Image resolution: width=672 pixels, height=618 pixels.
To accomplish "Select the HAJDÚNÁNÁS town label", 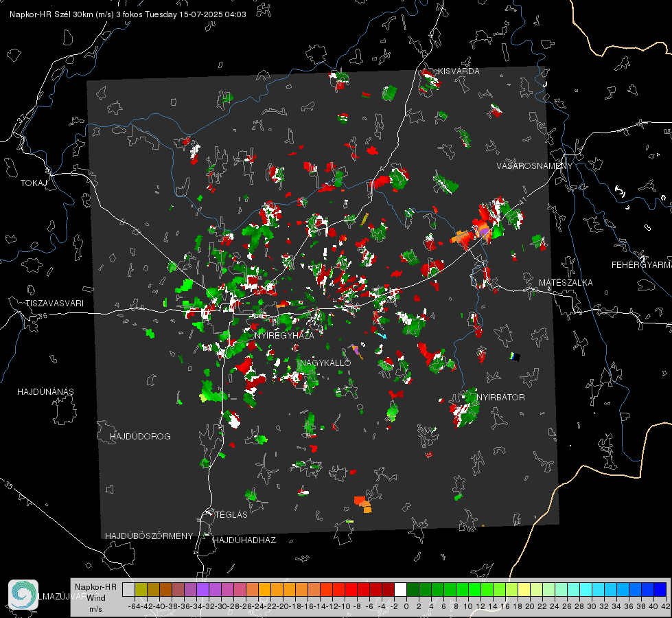I will 45,391.
